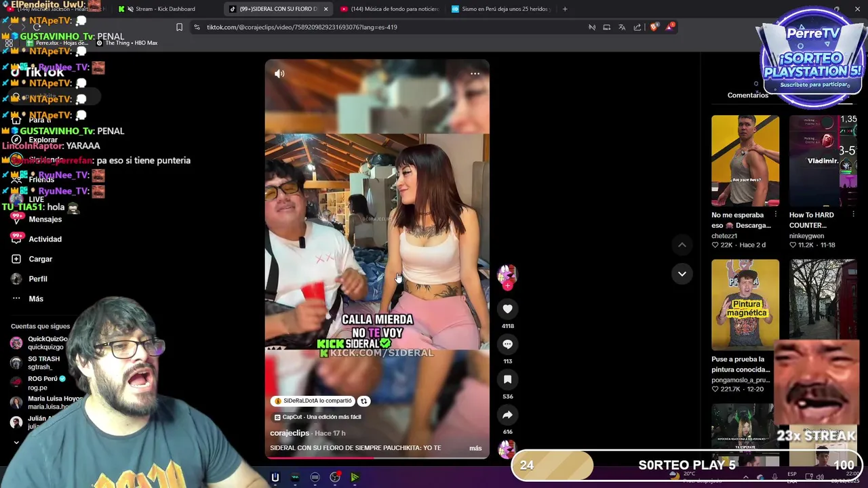Click the microphone icon in the system tray
Screen dimensions: 868x488
click(x=775, y=477)
